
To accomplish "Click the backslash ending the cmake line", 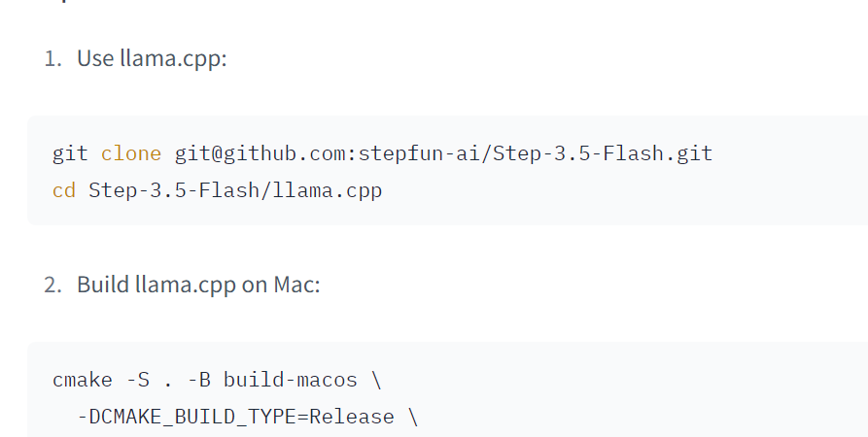I will (x=376, y=380).
